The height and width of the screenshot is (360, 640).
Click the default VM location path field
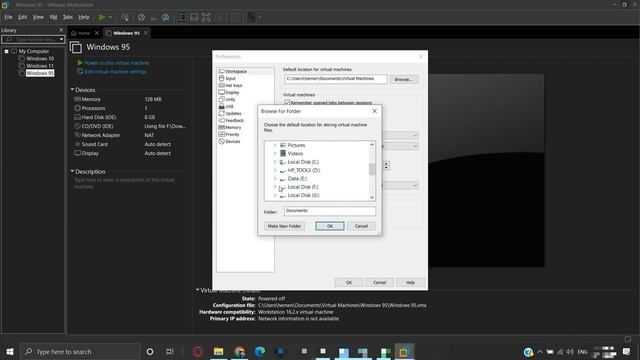[x=336, y=79]
